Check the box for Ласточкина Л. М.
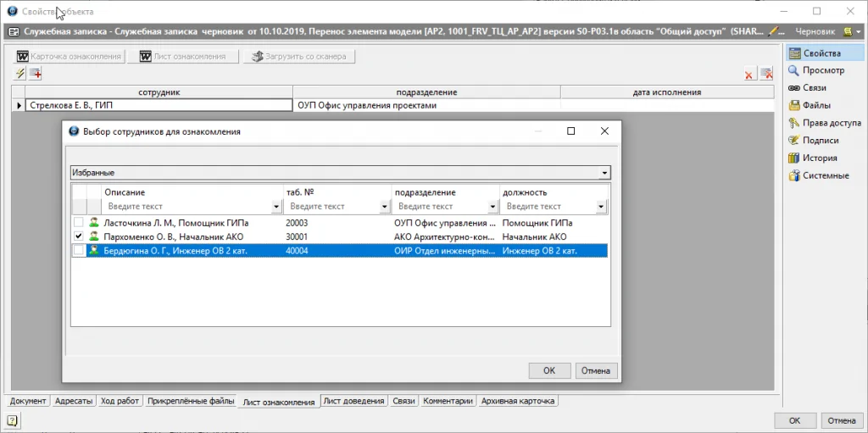The height and width of the screenshot is (433, 868). pos(79,222)
